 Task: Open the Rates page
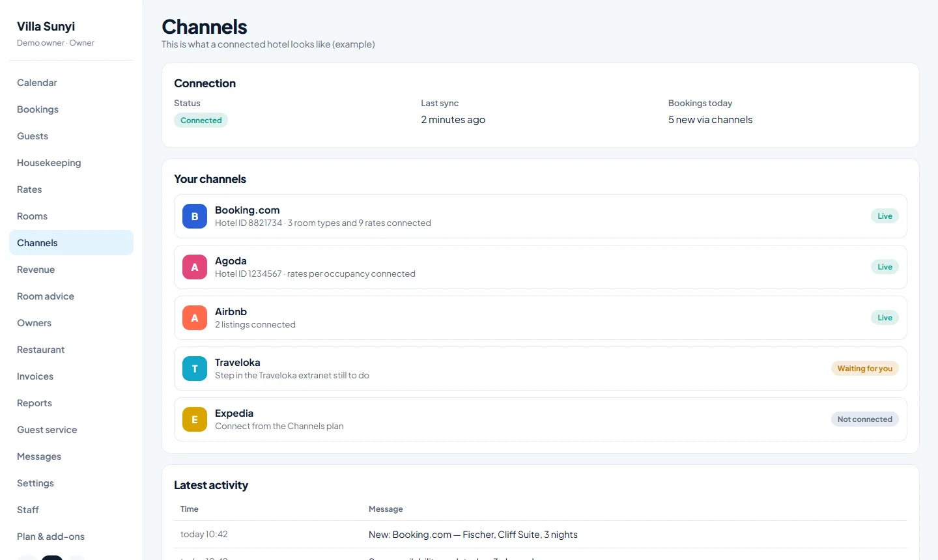pyautogui.click(x=71, y=189)
